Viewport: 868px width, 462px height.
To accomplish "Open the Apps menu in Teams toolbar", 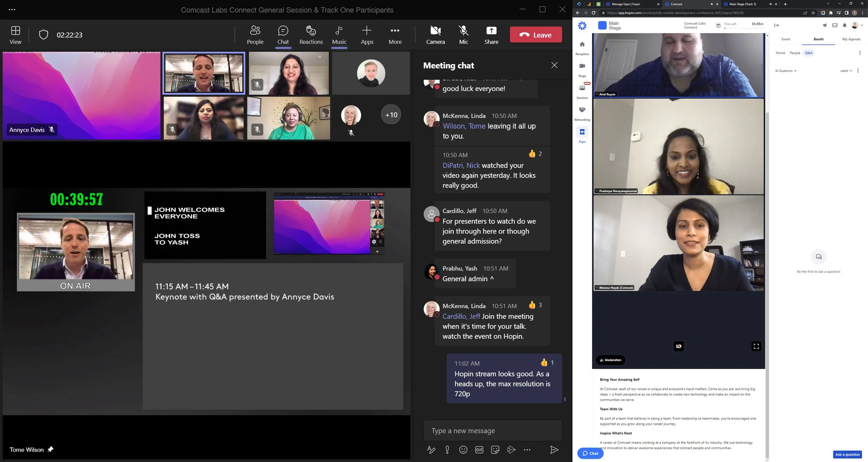I will coord(367,35).
